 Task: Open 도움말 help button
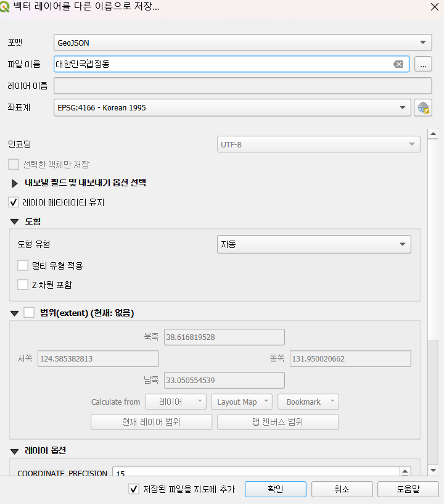[408, 489]
